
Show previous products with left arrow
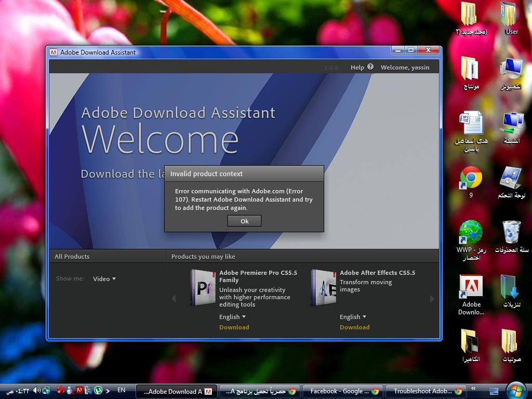pos(174,299)
